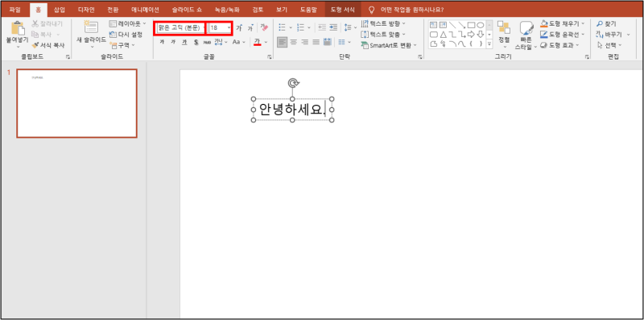Expand the shapes gallery with the More arrow
Viewport: 644px width, 320px height.
489,44
